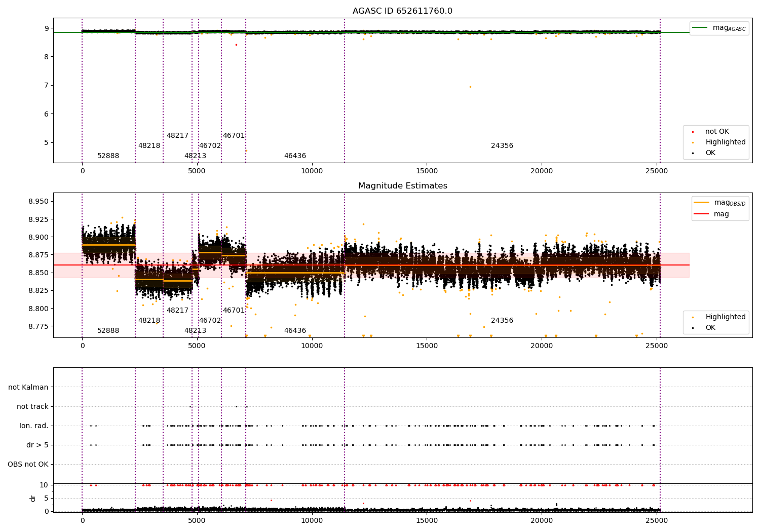Click OBSID label 48218 in Magnitude Estimates plot
The height and width of the screenshot is (532, 760).
[149, 321]
